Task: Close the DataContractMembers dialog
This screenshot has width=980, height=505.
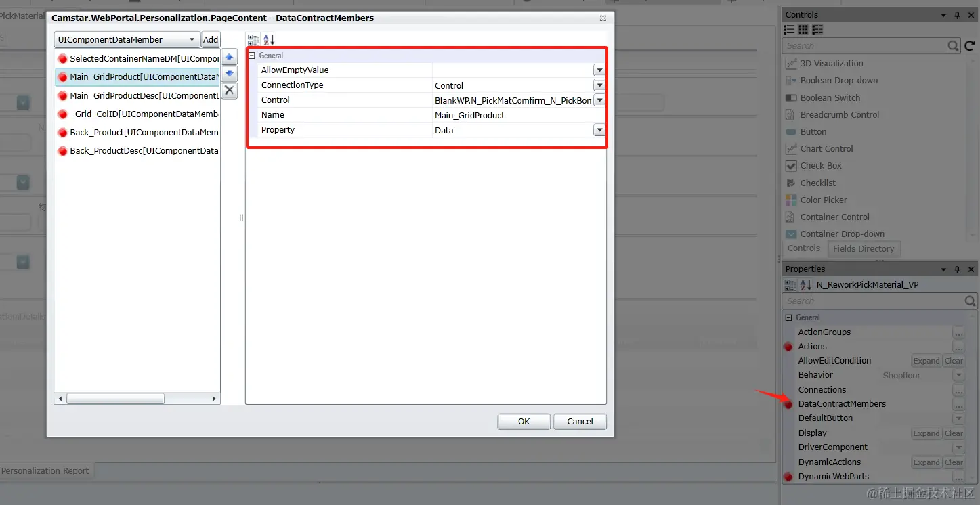Action: [x=603, y=18]
